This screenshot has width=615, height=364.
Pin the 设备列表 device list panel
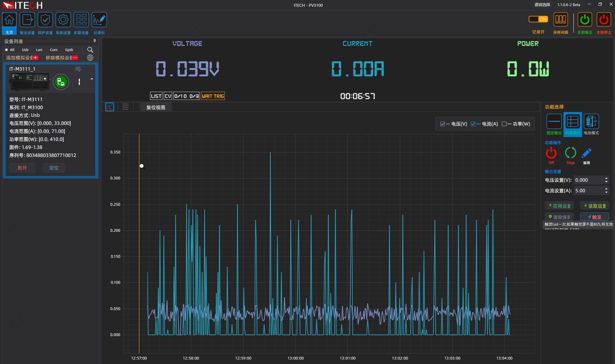click(94, 41)
